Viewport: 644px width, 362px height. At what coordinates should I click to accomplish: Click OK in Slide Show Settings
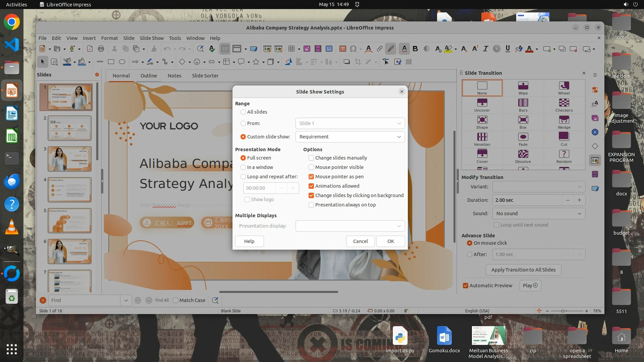pyautogui.click(x=390, y=241)
